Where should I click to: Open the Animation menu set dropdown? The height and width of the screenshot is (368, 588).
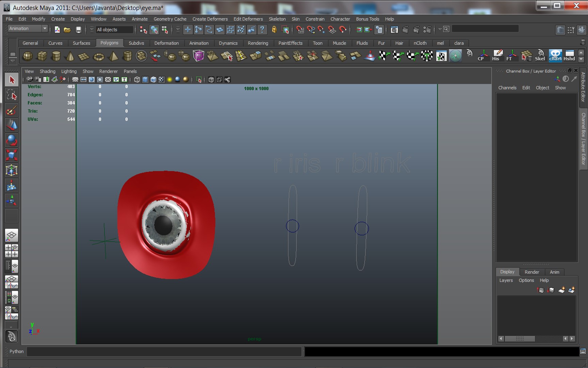tap(28, 29)
